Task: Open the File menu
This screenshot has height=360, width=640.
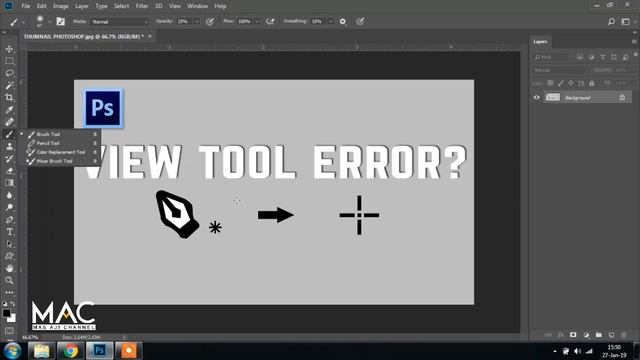Action: coord(26,6)
